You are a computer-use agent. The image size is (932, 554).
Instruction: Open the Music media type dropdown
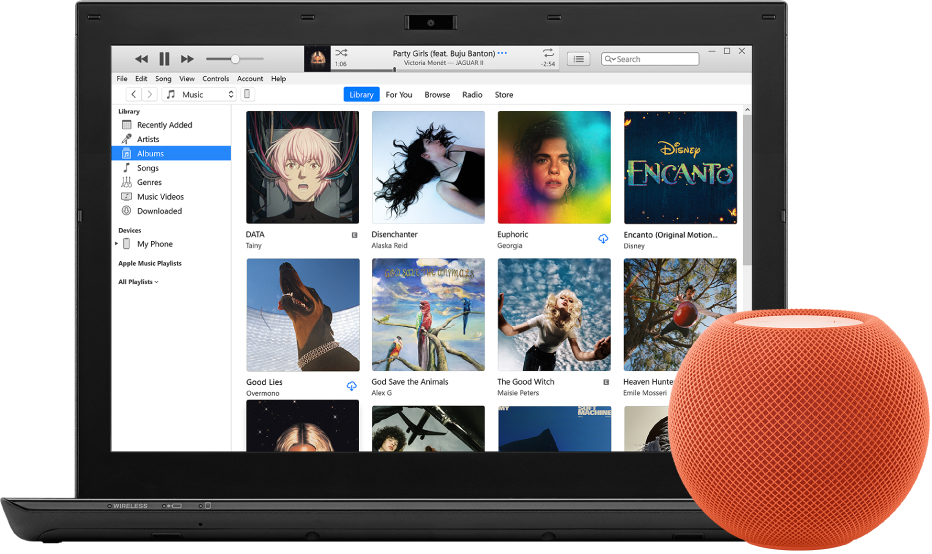(x=199, y=94)
